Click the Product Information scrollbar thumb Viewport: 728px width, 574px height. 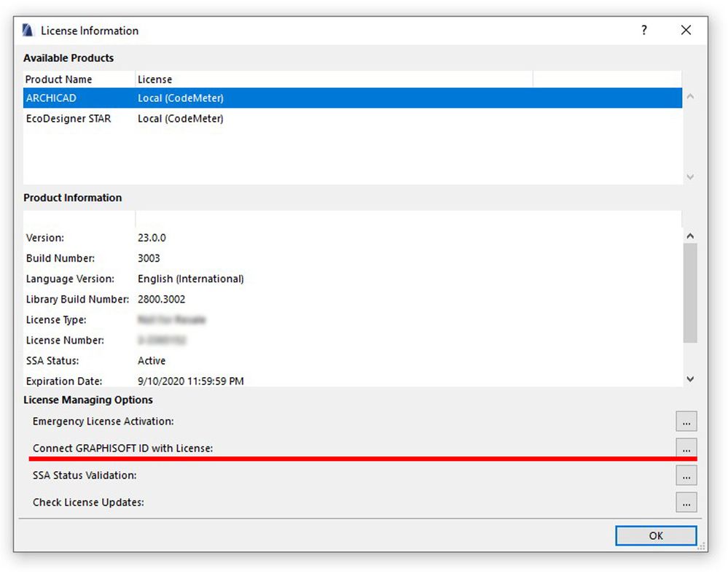pos(690,292)
